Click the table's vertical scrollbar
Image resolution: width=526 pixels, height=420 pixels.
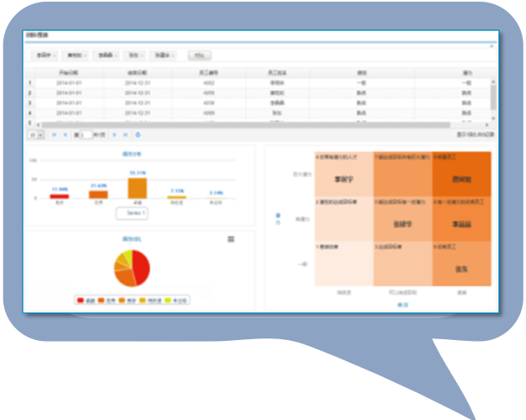coord(494,93)
